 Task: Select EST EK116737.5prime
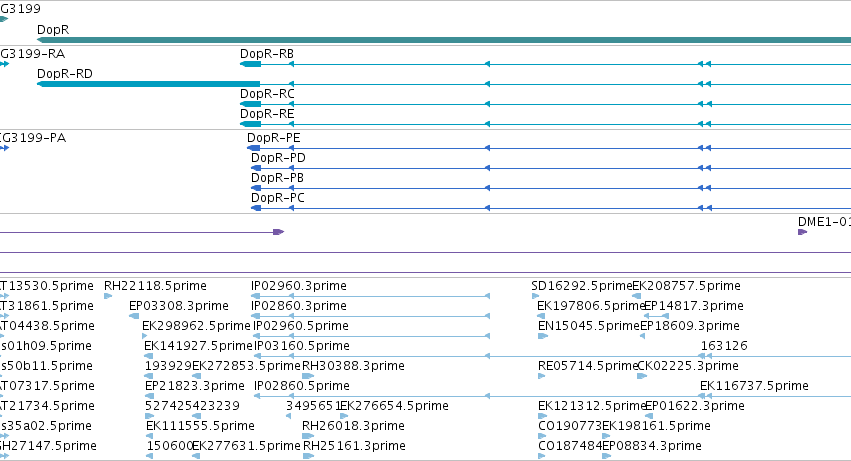click(754, 386)
